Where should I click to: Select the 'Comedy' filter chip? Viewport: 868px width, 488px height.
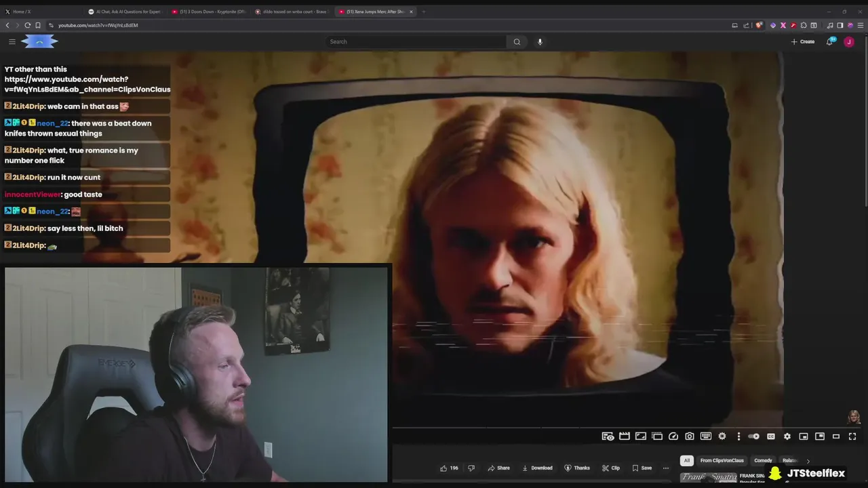coord(763,460)
